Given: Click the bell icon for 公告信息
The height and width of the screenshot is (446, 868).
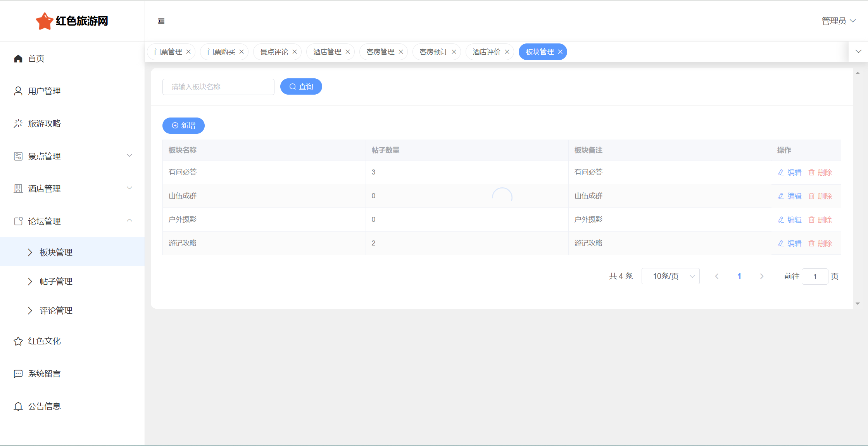Looking at the screenshot, I should 18,406.
